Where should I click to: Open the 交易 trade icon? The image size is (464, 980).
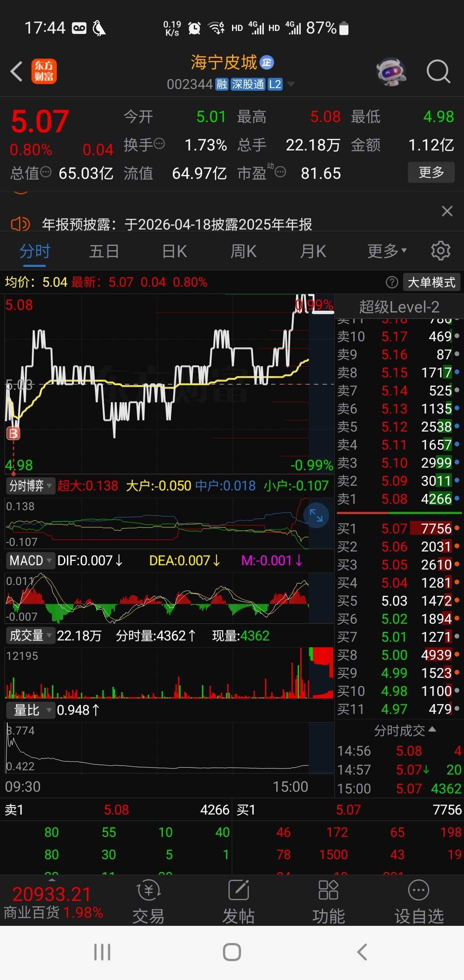[x=148, y=901]
